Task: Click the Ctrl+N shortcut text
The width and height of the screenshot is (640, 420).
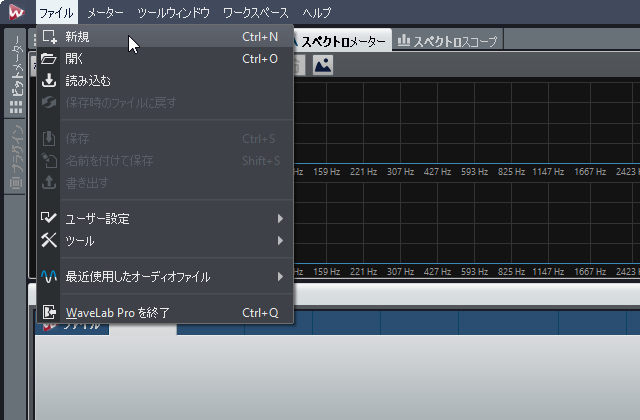Action: [x=260, y=37]
